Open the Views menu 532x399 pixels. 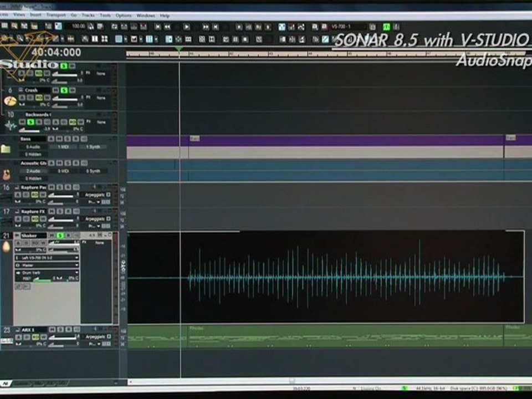coord(19,15)
